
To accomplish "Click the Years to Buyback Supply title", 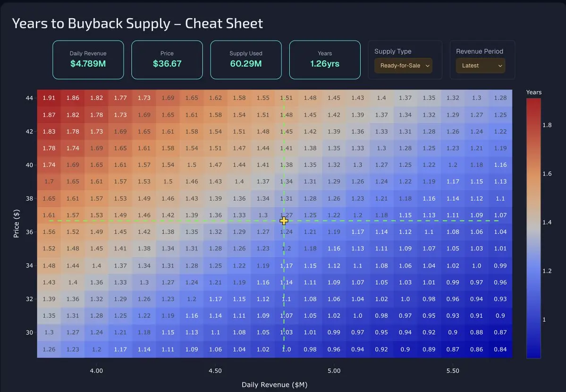I will tap(137, 24).
